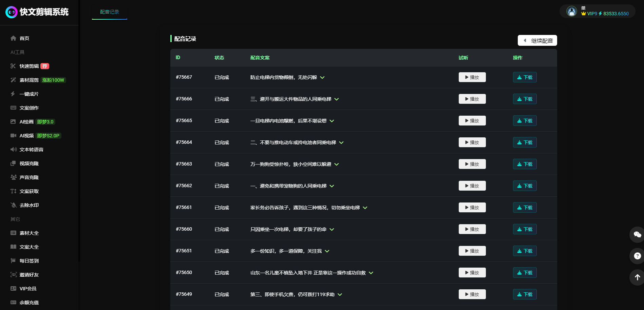Click the scroll-to-top arrow icon
This screenshot has width=644, height=310.
637,277
